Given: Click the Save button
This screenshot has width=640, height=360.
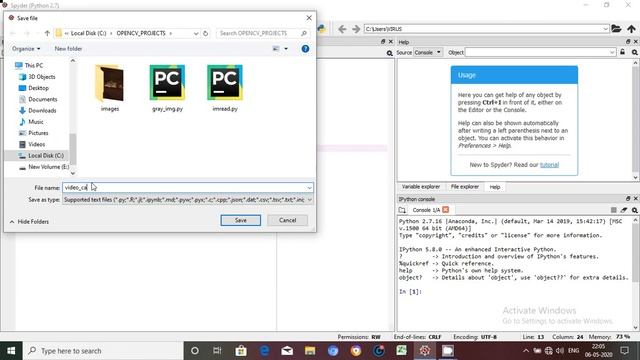Looking at the screenshot, I should (x=240, y=220).
